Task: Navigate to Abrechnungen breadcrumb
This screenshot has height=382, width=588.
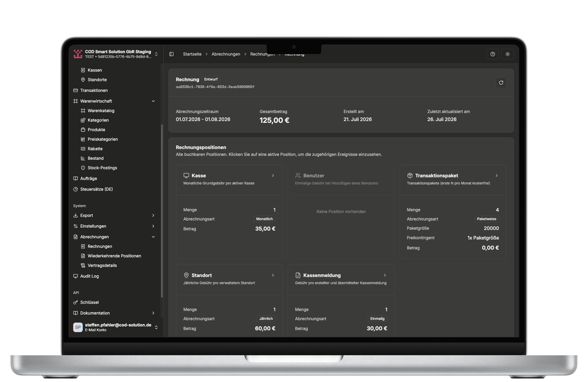Action: click(x=226, y=54)
